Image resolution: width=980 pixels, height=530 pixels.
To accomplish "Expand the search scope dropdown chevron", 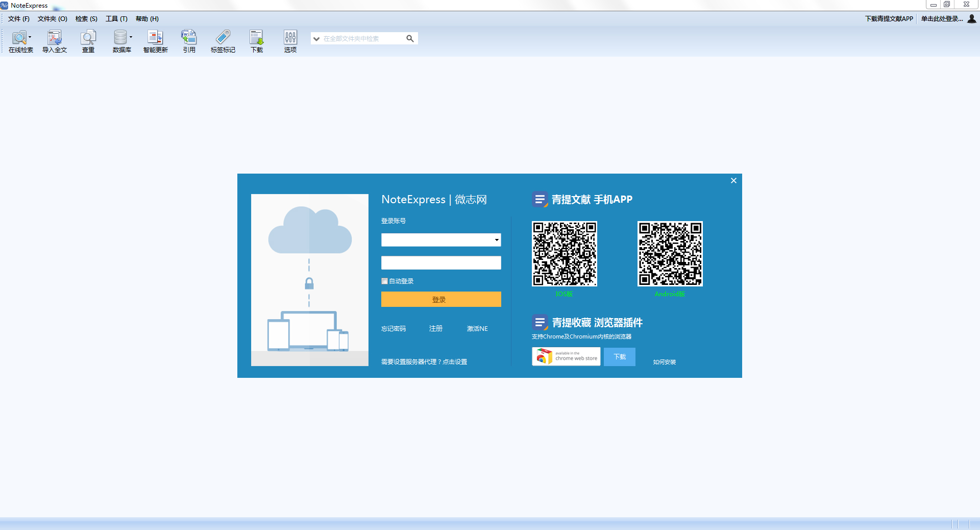I will point(316,39).
